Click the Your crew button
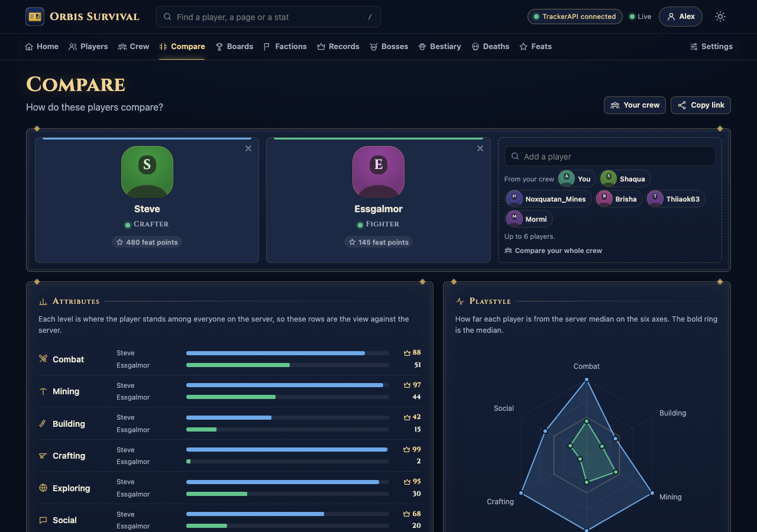 coord(635,105)
